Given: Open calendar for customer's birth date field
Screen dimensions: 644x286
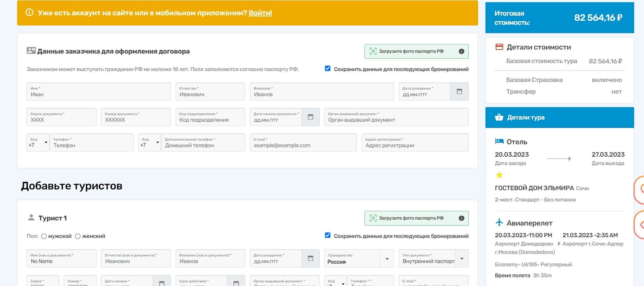Looking at the screenshot, I should (459, 92).
